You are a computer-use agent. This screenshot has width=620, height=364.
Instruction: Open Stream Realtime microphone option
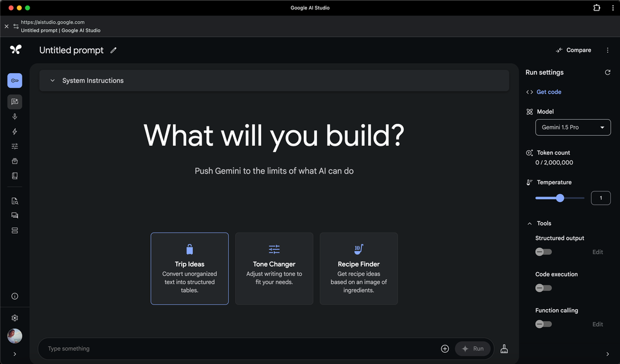click(15, 116)
